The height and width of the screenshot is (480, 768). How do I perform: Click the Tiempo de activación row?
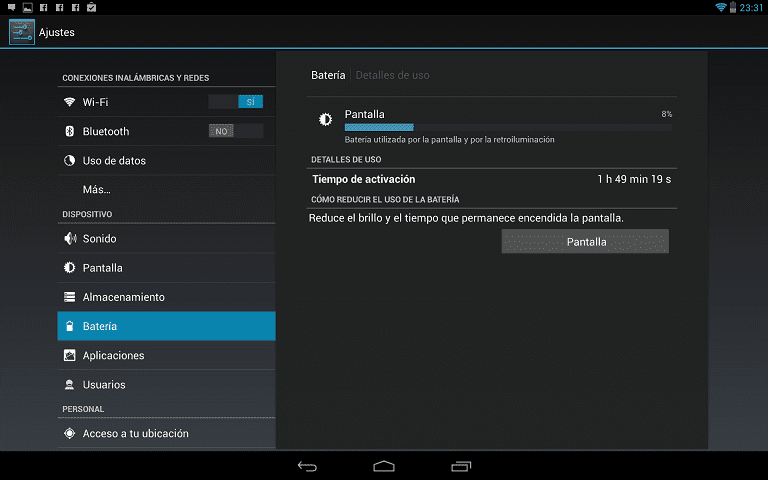(492, 179)
